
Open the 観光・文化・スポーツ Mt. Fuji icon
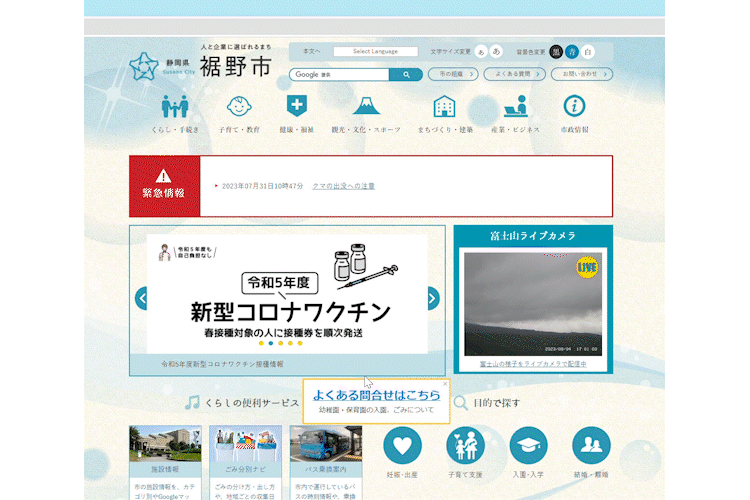pyautogui.click(x=365, y=107)
